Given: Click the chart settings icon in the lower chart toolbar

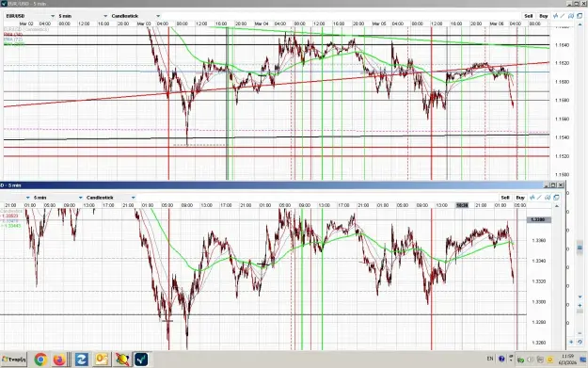Looking at the screenshot, I should tap(548, 198).
